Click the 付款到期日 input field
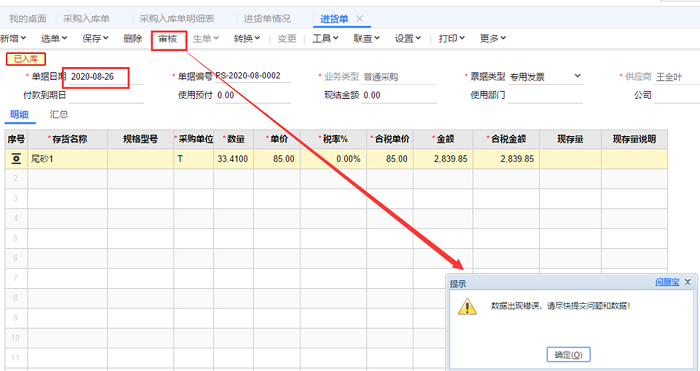Screen dimensions: 700x371 (106, 96)
